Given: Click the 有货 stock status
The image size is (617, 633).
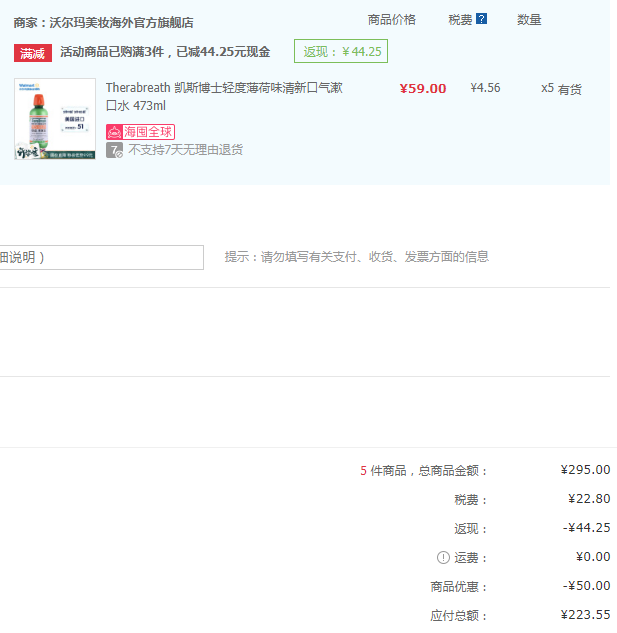Looking at the screenshot, I should (x=570, y=89).
